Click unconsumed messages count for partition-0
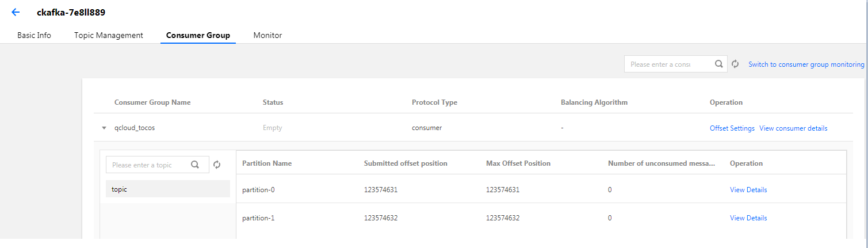Screen dimensions: 868x248 pos(610,190)
